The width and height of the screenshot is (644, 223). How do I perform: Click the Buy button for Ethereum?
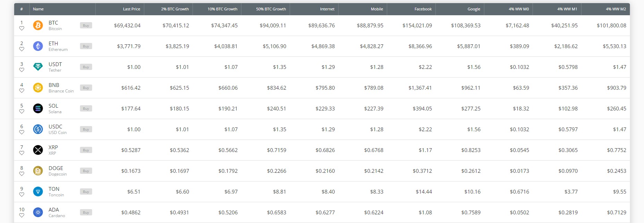(86, 46)
